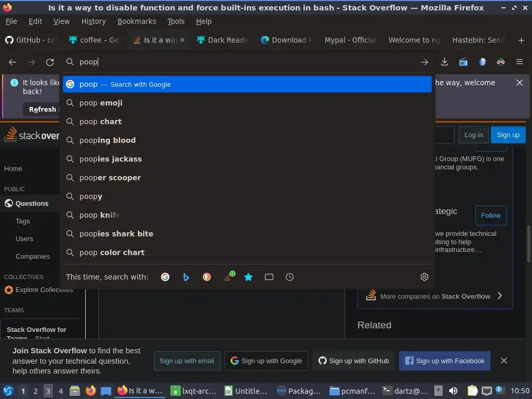Switch to the Hastebin tab
532x399 pixels.
click(x=478, y=40)
